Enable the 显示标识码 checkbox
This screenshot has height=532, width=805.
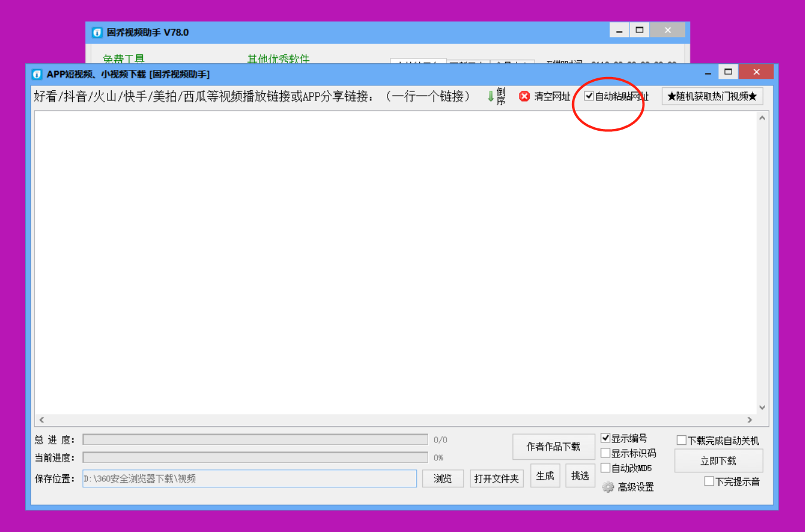[x=606, y=453]
